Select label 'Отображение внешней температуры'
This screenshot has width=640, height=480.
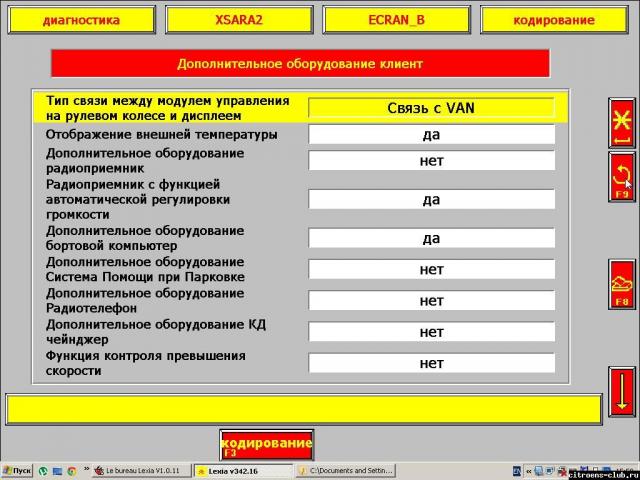162,135
